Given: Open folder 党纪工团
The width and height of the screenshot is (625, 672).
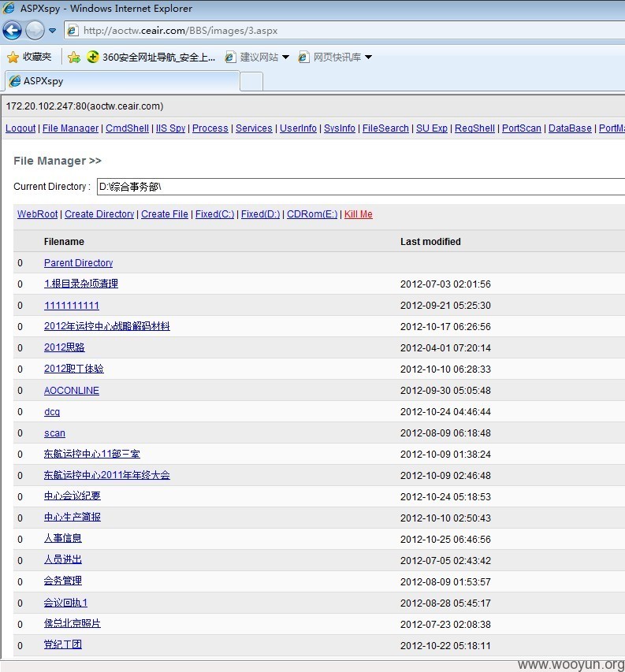Looking at the screenshot, I should click(62, 645).
